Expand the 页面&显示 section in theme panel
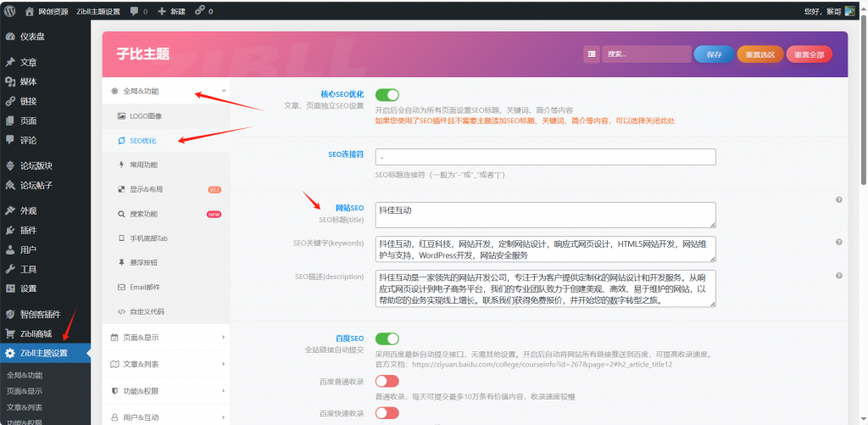Screen dimensions: 868x425 point(166,337)
